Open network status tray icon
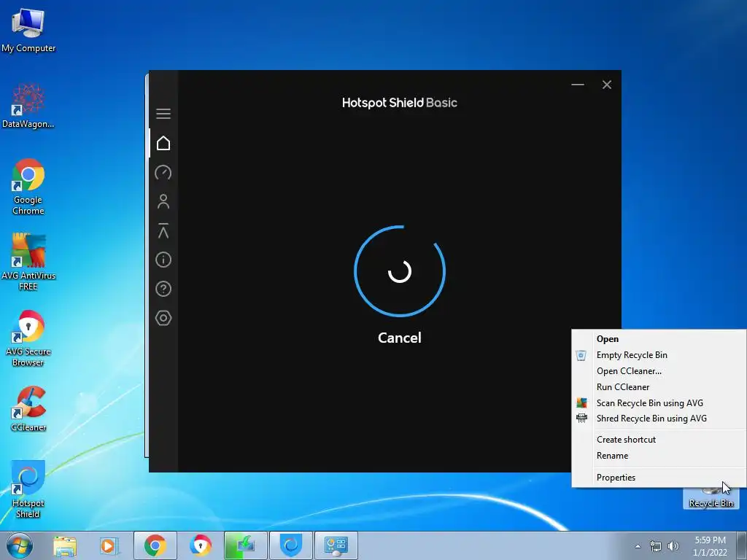The width and height of the screenshot is (747, 560). [x=656, y=546]
